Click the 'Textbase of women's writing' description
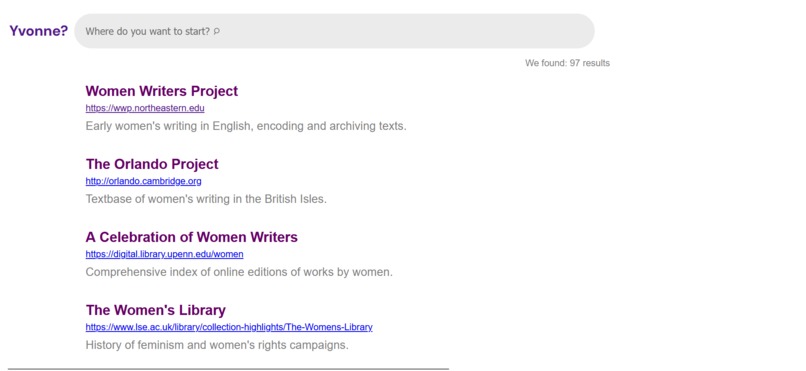 tap(206, 199)
